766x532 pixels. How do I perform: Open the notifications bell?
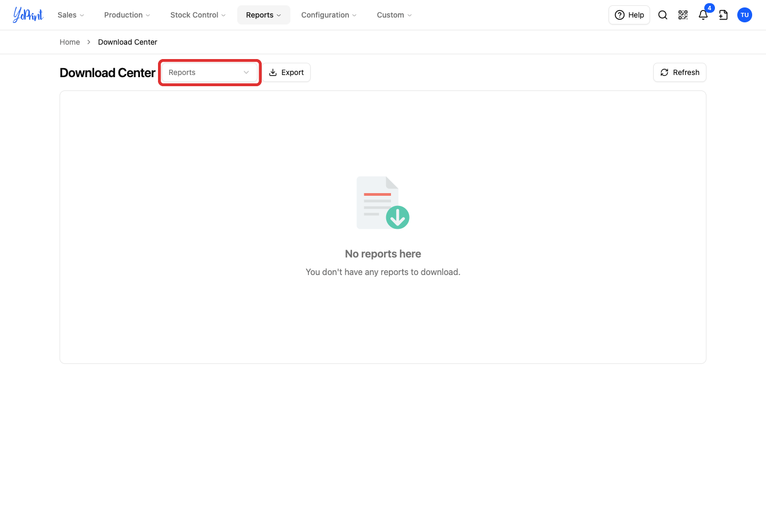click(703, 15)
